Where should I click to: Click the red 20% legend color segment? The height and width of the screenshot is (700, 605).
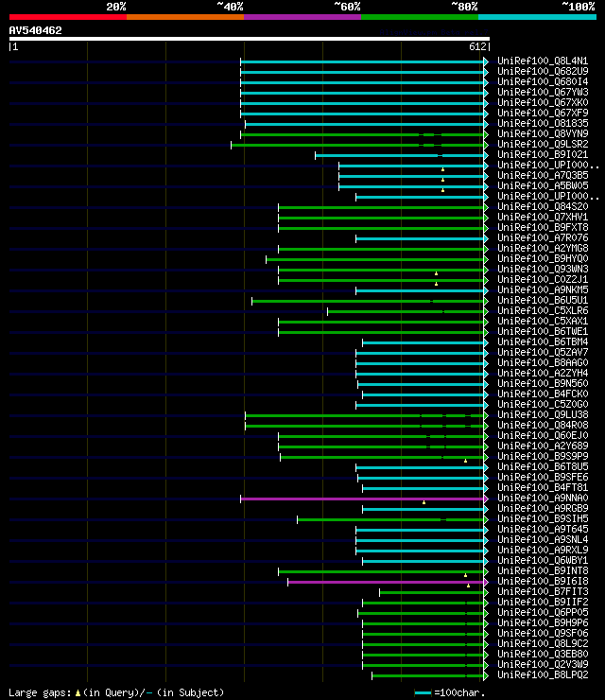68,17
